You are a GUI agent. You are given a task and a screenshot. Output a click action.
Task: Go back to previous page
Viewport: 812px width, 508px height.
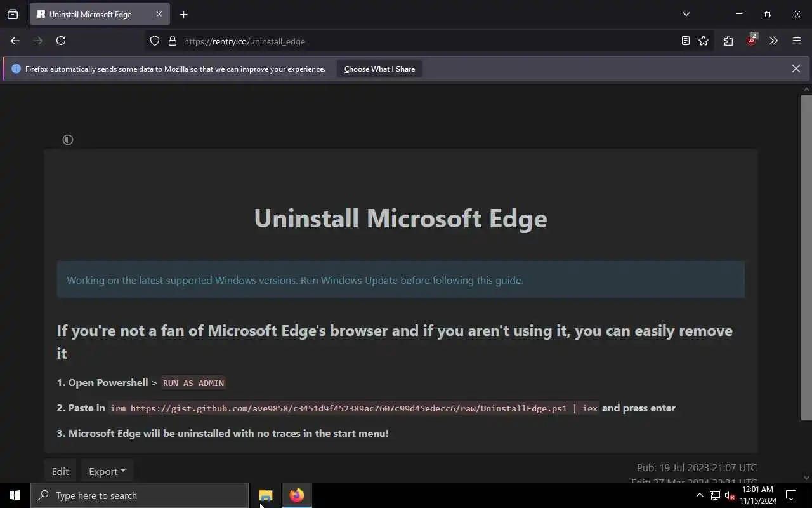pyautogui.click(x=15, y=41)
